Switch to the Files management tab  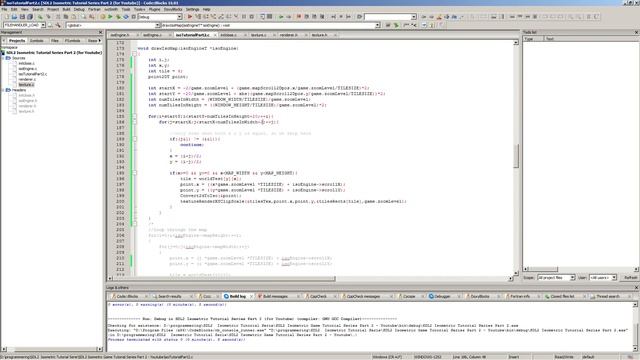[55, 40]
